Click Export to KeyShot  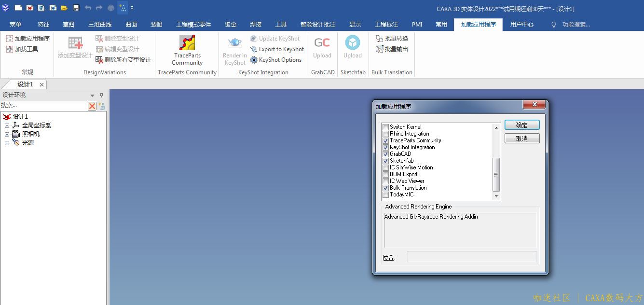(x=277, y=49)
